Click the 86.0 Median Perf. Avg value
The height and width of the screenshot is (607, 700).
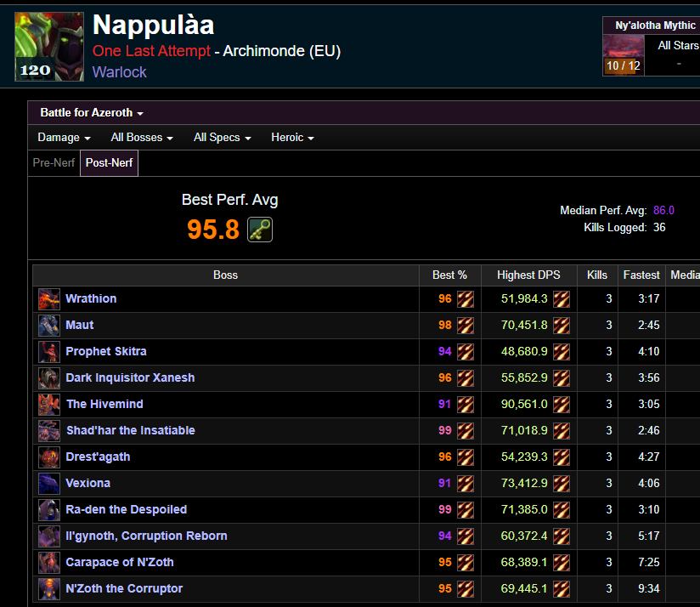click(x=663, y=210)
